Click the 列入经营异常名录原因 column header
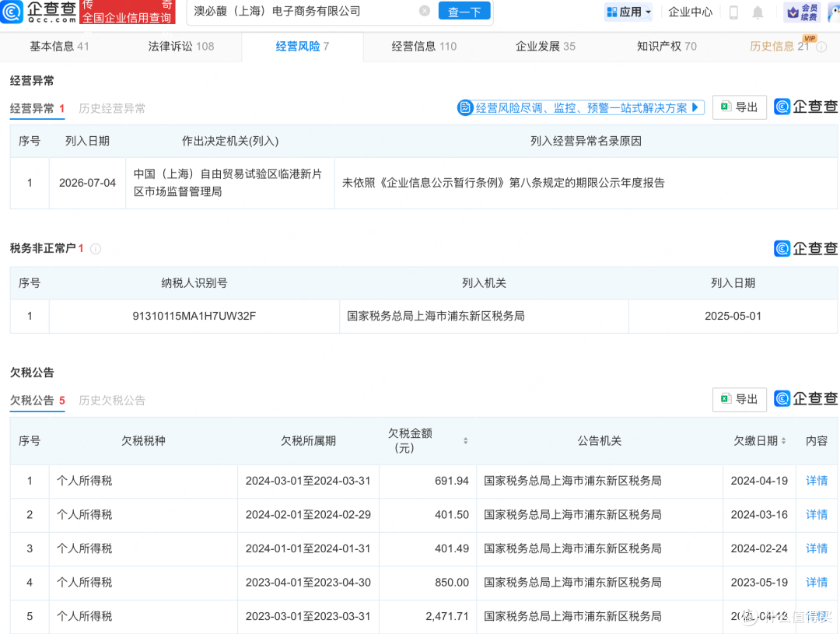 (586, 141)
